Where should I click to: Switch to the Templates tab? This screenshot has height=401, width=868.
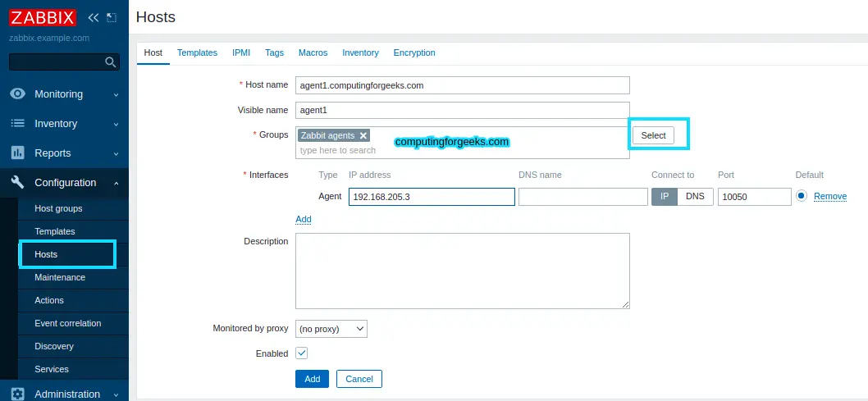[197, 52]
